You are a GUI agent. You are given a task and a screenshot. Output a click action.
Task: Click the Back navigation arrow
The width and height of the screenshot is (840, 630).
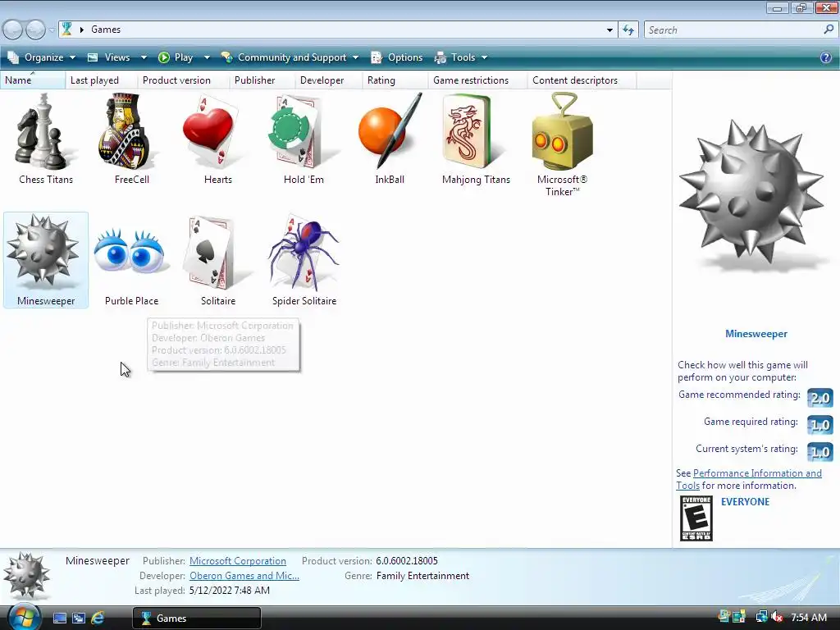pyautogui.click(x=13, y=30)
